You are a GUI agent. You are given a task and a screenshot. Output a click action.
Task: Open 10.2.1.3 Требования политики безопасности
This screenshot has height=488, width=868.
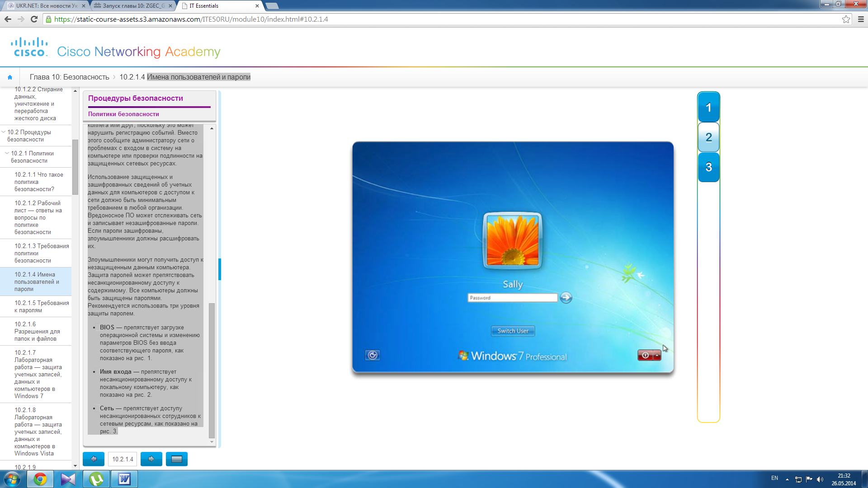[41, 253]
